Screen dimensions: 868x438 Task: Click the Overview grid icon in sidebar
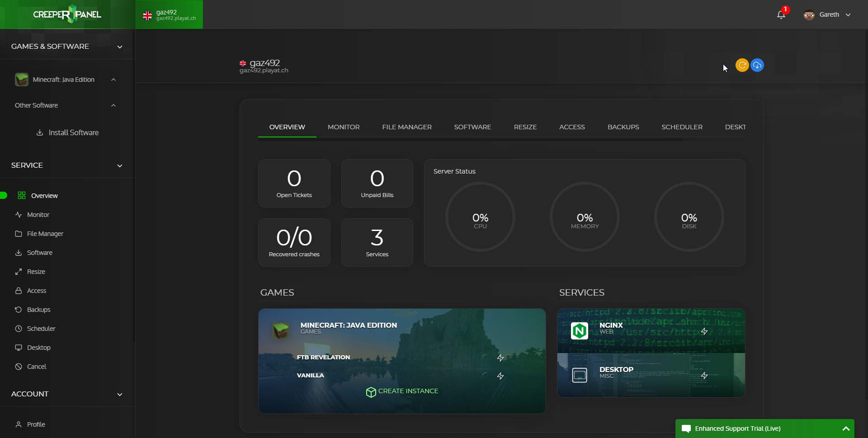(22, 195)
